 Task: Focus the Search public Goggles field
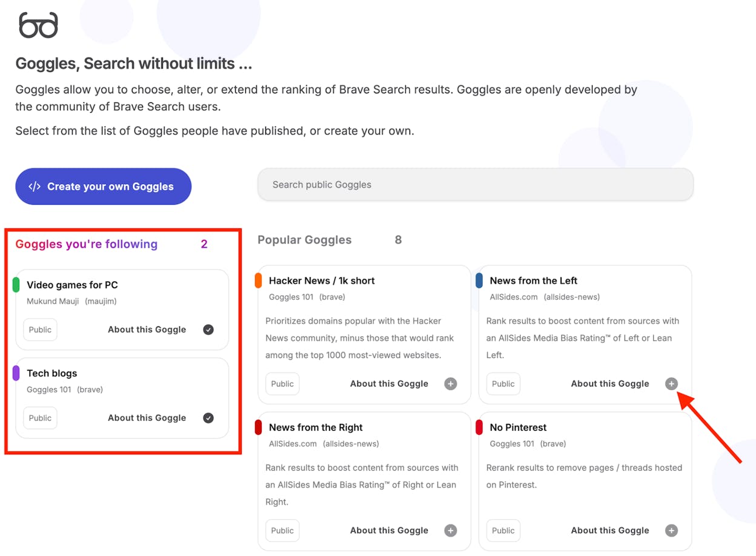click(x=476, y=185)
